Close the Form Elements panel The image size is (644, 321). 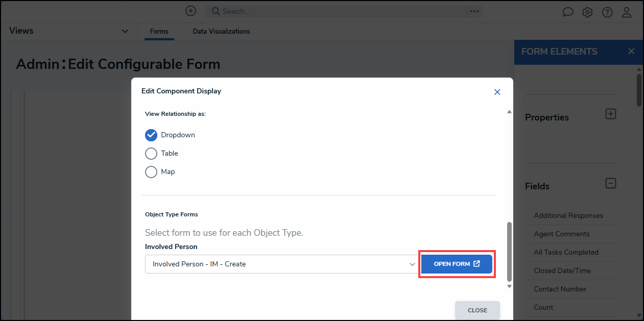point(631,51)
